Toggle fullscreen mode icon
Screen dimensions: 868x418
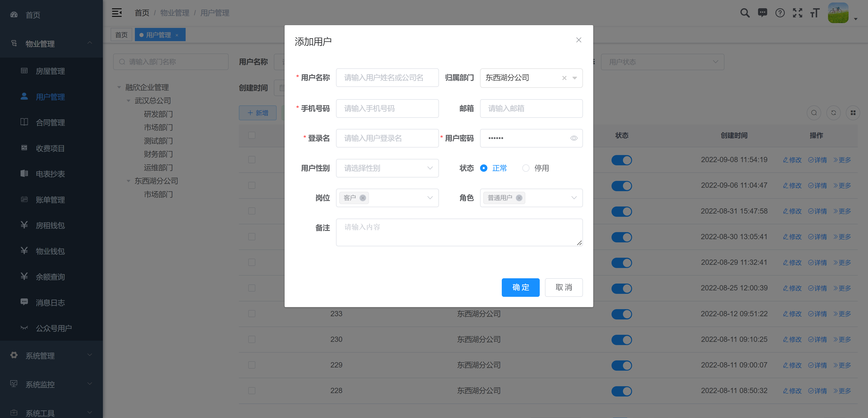point(798,13)
